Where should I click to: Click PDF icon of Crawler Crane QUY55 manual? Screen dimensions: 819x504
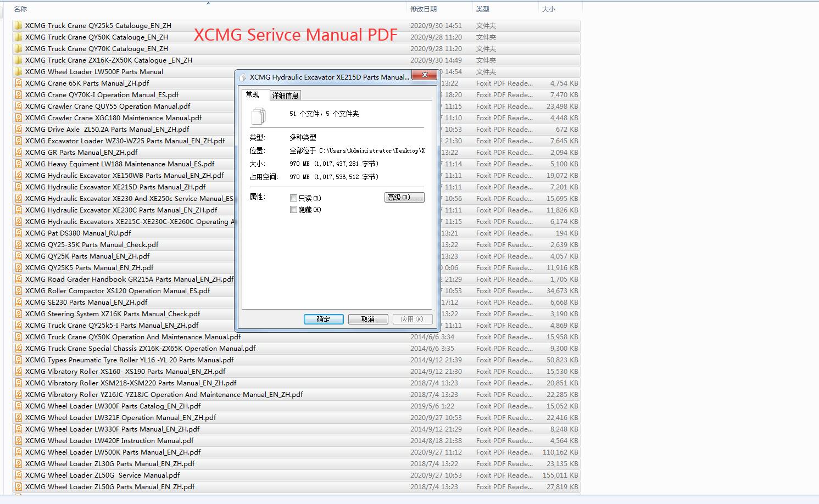point(19,106)
